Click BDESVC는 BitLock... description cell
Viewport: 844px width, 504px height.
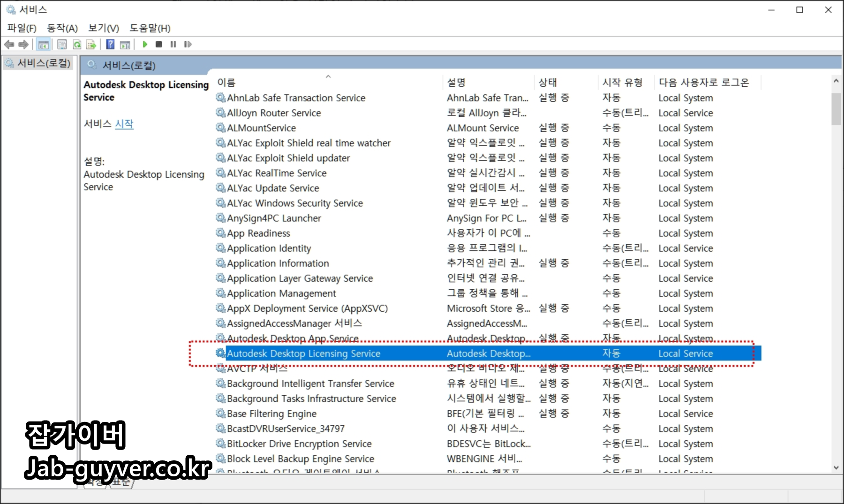tap(489, 444)
